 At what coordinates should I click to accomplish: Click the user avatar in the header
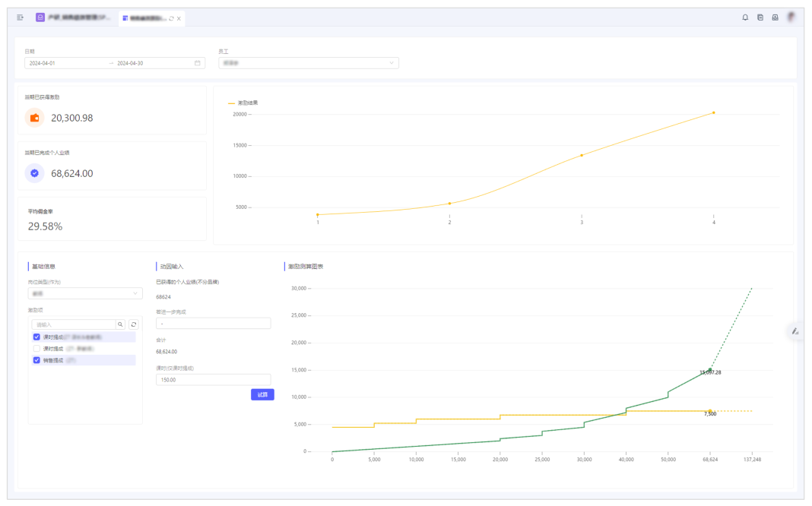pyautogui.click(x=791, y=17)
